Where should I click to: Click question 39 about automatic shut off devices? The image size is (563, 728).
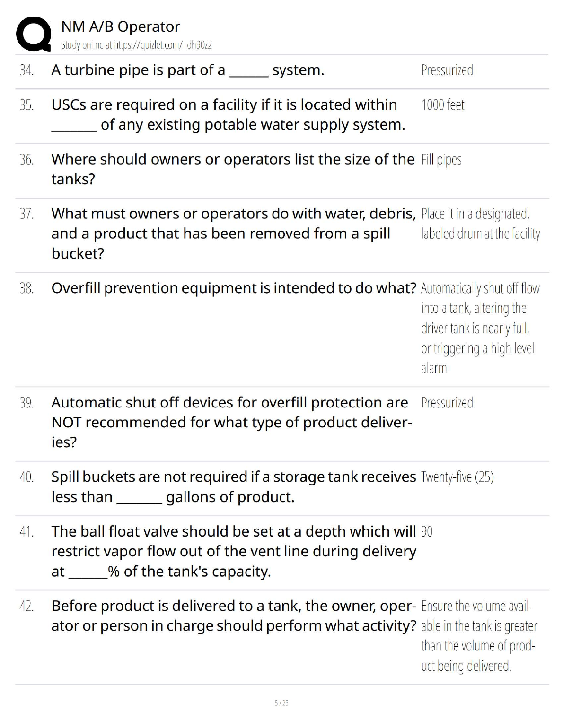(x=231, y=422)
